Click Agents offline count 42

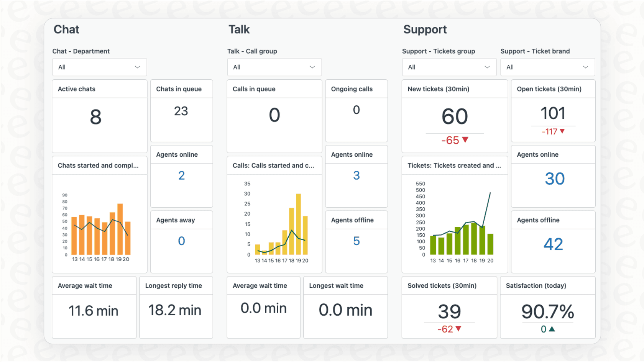point(553,244)
